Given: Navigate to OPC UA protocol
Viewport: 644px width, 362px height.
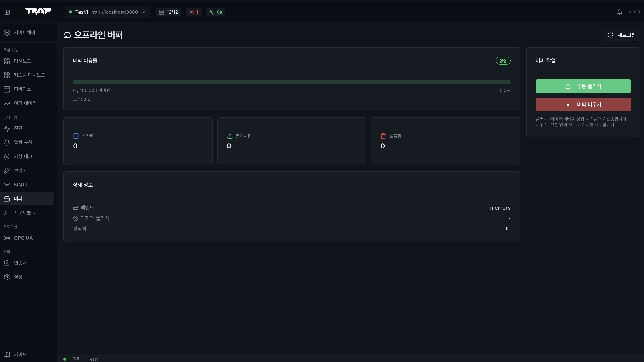Looking at the screenshot, I should click(23, 238).
